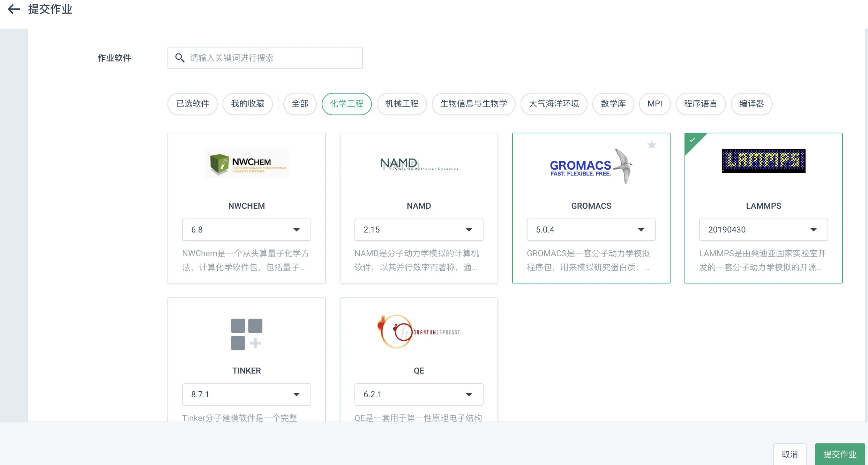Click the QE title text
Image resolution: width=868 pixels, height=465 pixels.
[x=419, y=371]
